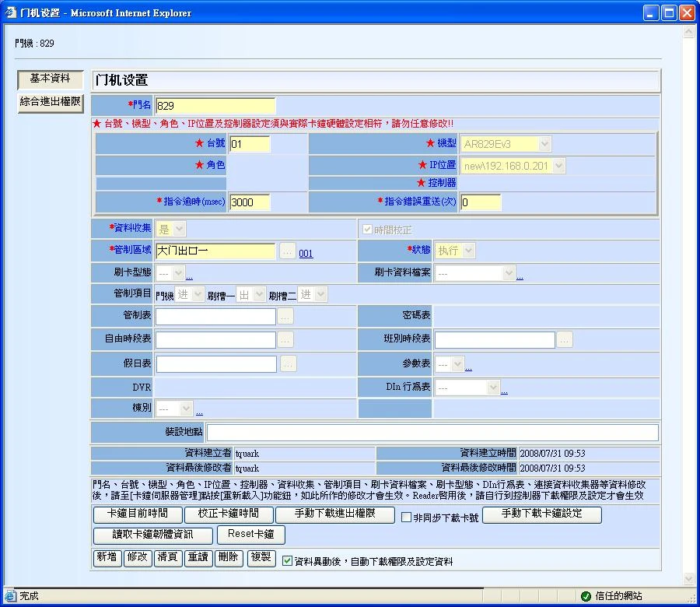This screenshot has width=700, height=607.
Task: Click the page's vertical scrollbar track
Action: [x=688, y=311]
